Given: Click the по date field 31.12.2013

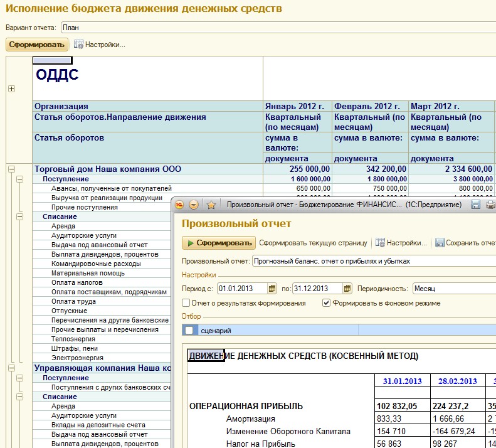Looking at the screenshot, I should (x=317, y=289).
